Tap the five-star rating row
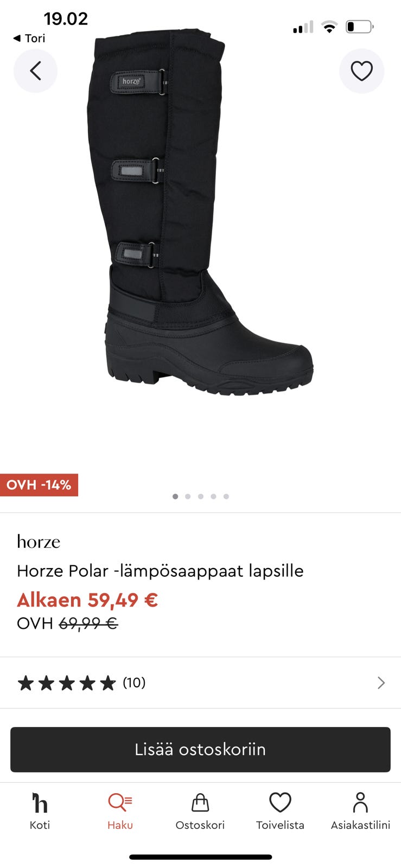This screenshot has width=401, height=868. pos(200,682)
